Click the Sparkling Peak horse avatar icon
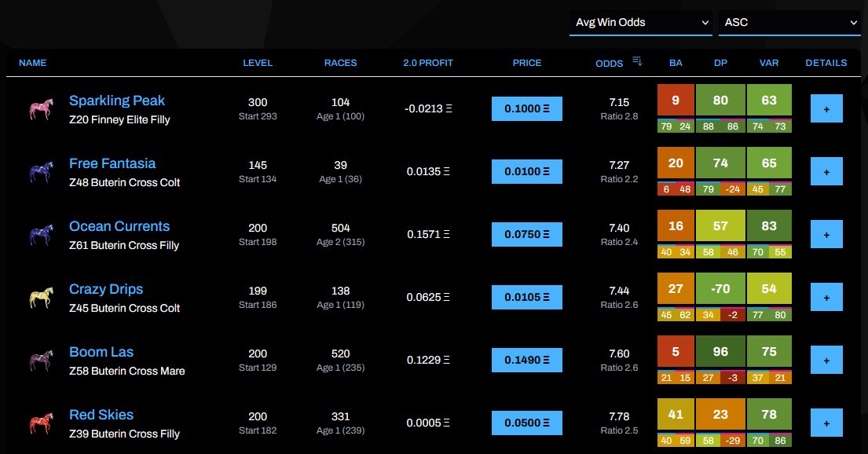 click(40, 108)
